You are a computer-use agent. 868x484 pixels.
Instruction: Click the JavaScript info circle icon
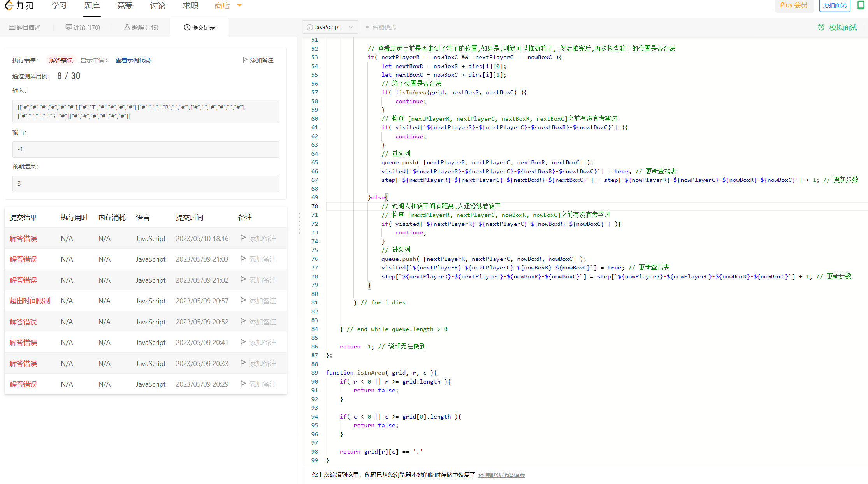click(x=310, y=27)
